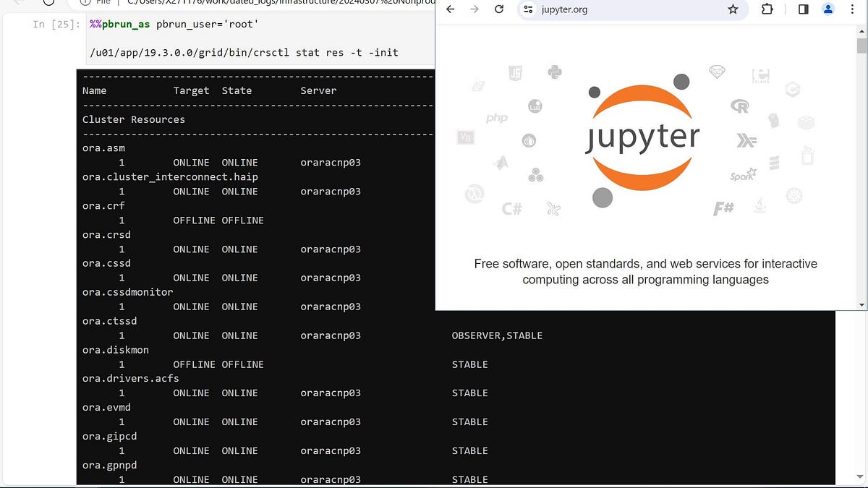Navigate back using the browser arrow
Image resolution: width=868 pixels, height=488 pixels.
450,9
